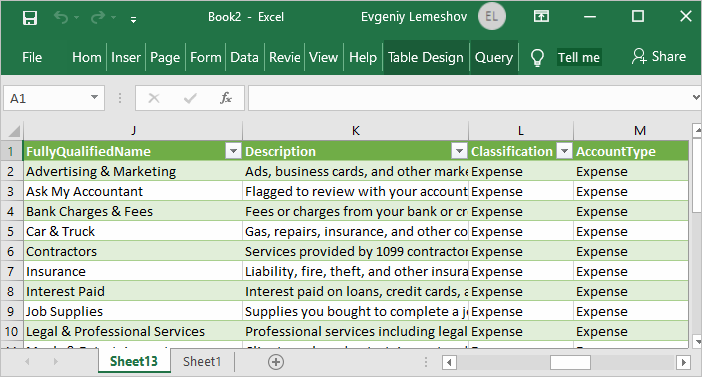Select description cell starting 'Services provided by 1099'
Image resolution: width=702 pixels, height=377 pixels.
click(355, 252)
